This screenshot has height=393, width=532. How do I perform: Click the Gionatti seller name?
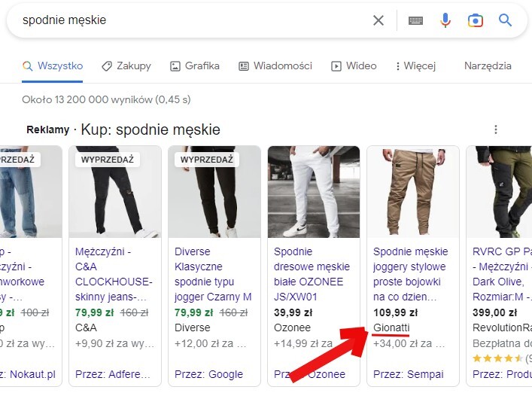tap(391, 327)
